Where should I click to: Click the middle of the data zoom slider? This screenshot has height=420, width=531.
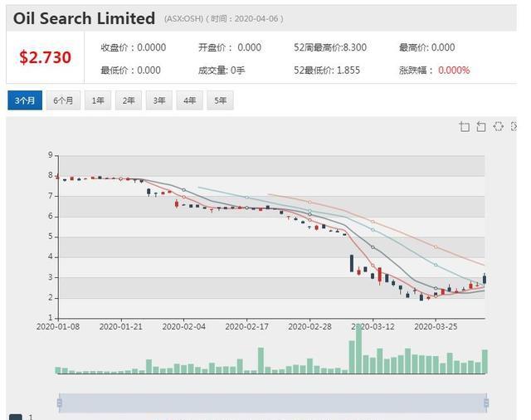coord(273,403)
